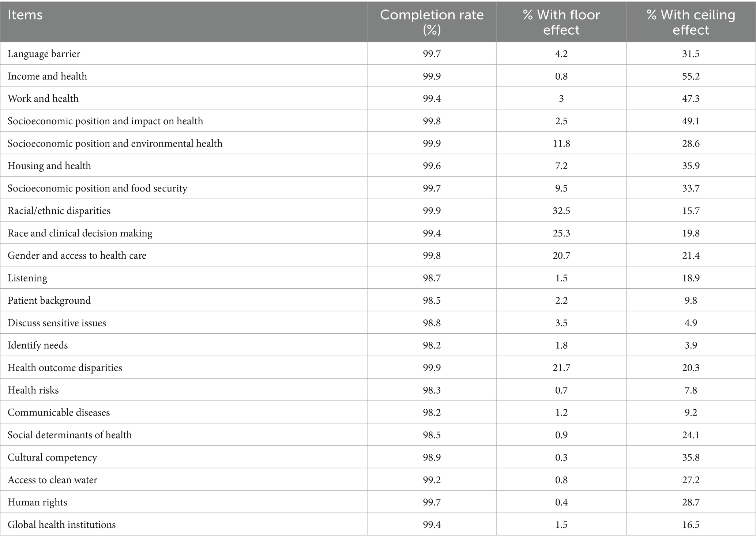The width and height of the screenshot is (756, 542).
Task: Select the "Health outcome disparities" label
Action: click(65, 367)
